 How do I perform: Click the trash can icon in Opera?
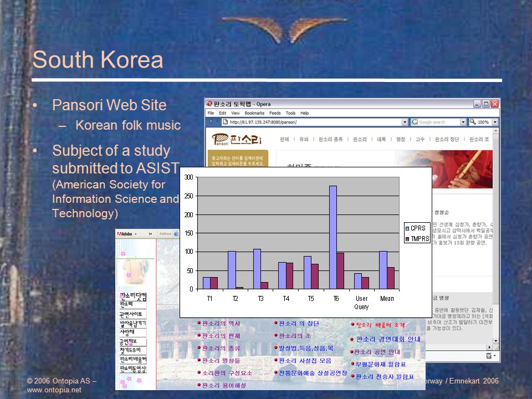pyautogui.click(x=489, y=356)
